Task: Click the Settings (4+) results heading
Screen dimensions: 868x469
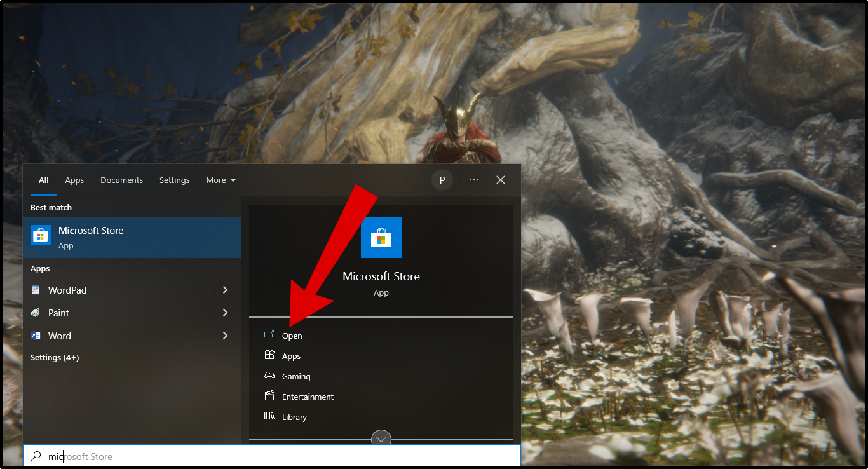Action: (x=55, y=358)
